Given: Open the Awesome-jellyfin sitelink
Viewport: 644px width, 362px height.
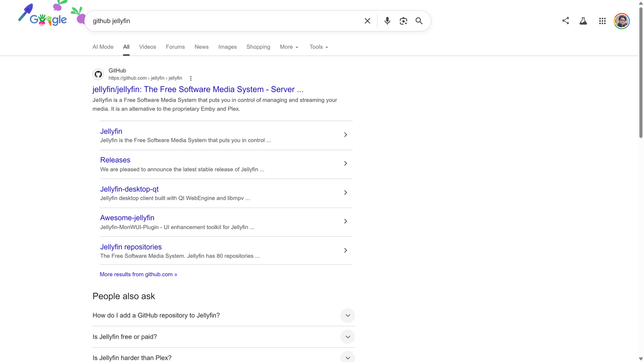Looking at the screenshot, I should pos(127,218).
